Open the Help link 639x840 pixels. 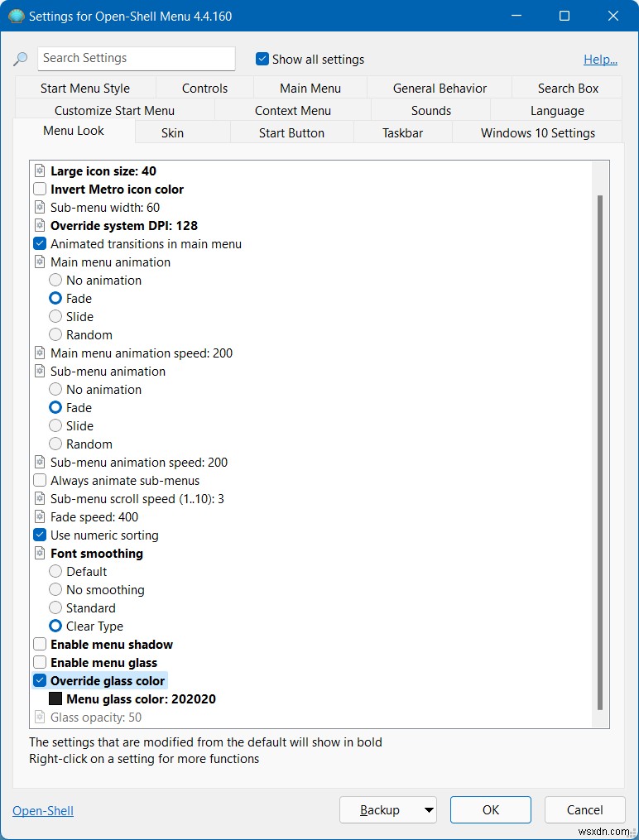[600, 60]
